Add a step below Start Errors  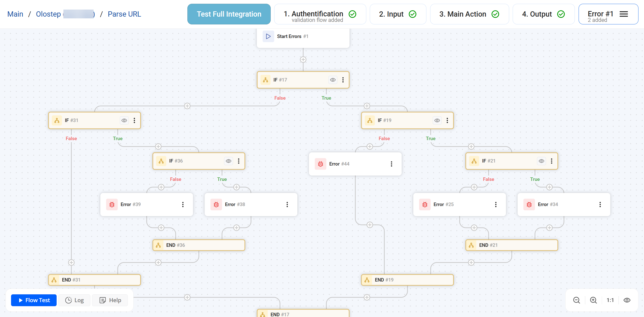(x=303, y=60)
